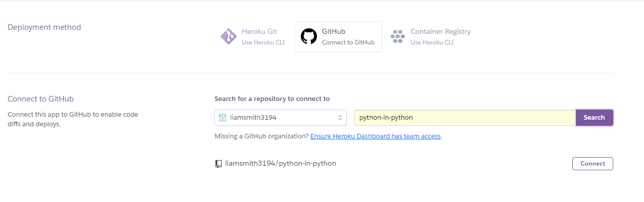Click the Search for a repository label
This screenshot has height=202, width=644.
click(x=272, y=99)
